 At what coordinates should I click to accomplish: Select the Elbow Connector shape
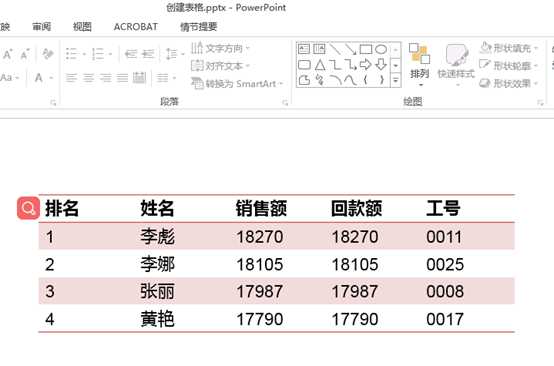click(x=335, y=65)
